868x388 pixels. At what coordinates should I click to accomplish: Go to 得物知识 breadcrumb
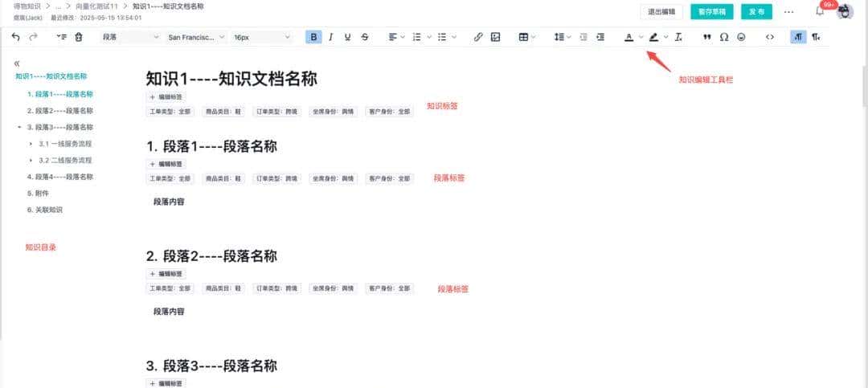[27, 6]
